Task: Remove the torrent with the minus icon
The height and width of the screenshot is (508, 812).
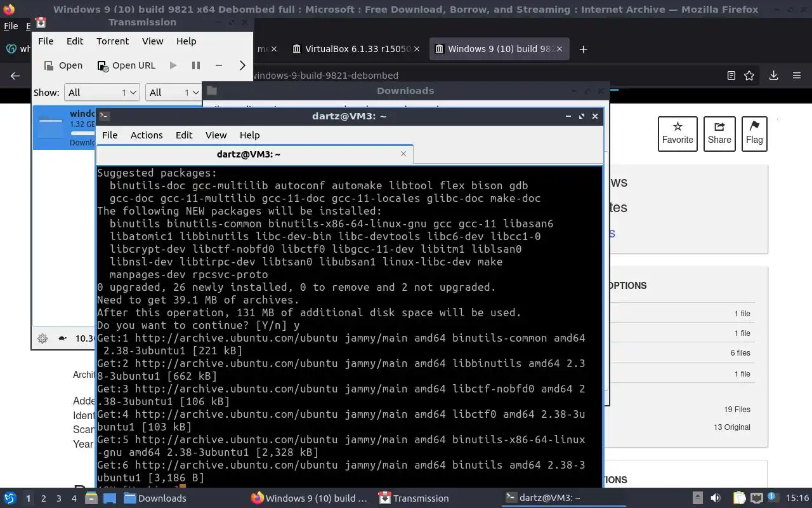Action: pos(219,65)
